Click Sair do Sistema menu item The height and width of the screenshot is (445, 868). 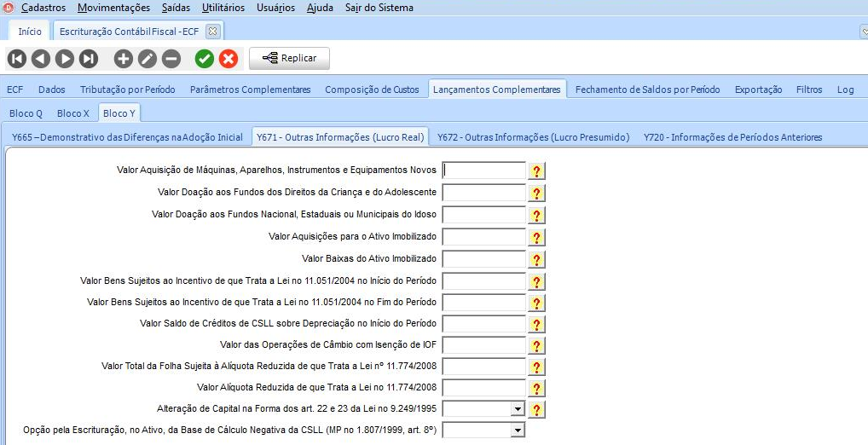click(x=379, y=8)
